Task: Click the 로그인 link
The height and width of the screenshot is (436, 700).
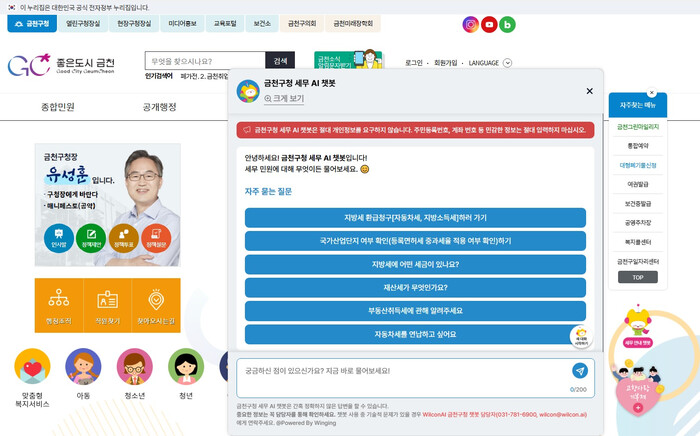Action: 414,63
